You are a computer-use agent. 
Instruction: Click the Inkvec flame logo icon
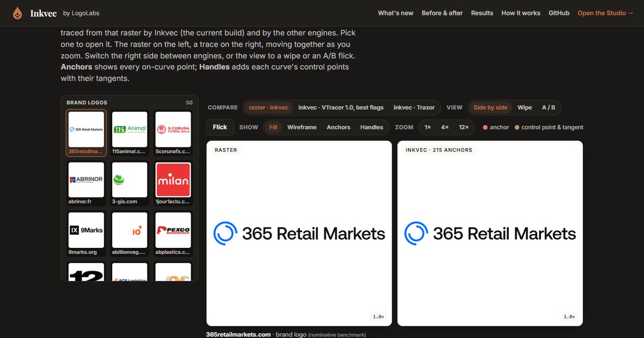pyautogui.click(x=18, y=13)
